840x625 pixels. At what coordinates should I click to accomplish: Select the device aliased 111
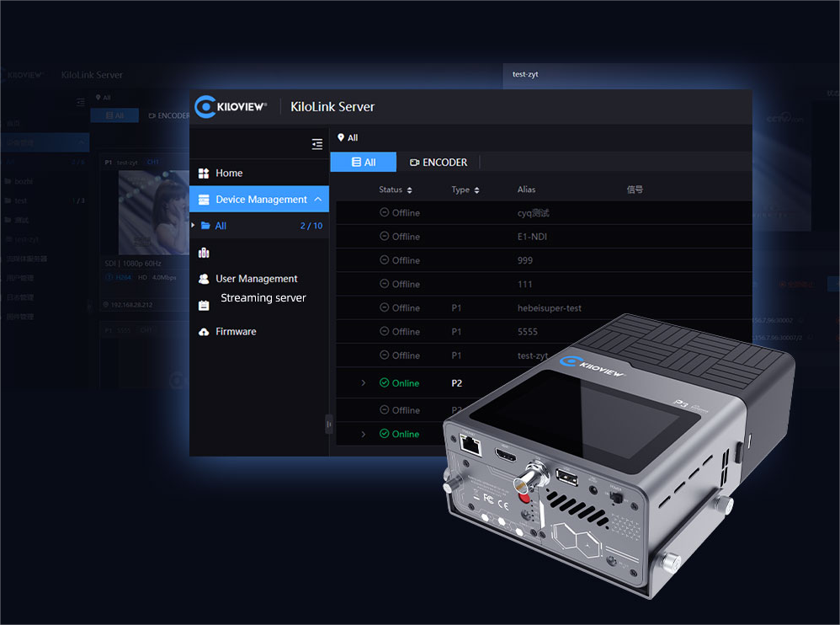point(524,284)
